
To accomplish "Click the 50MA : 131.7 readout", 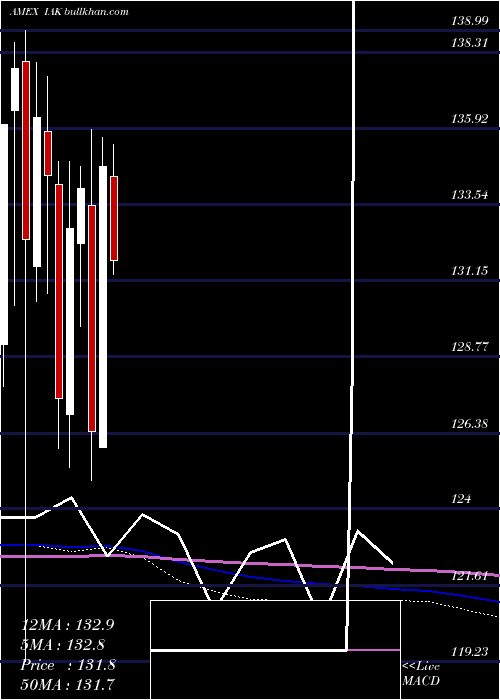I will click(x=68, y=684).
